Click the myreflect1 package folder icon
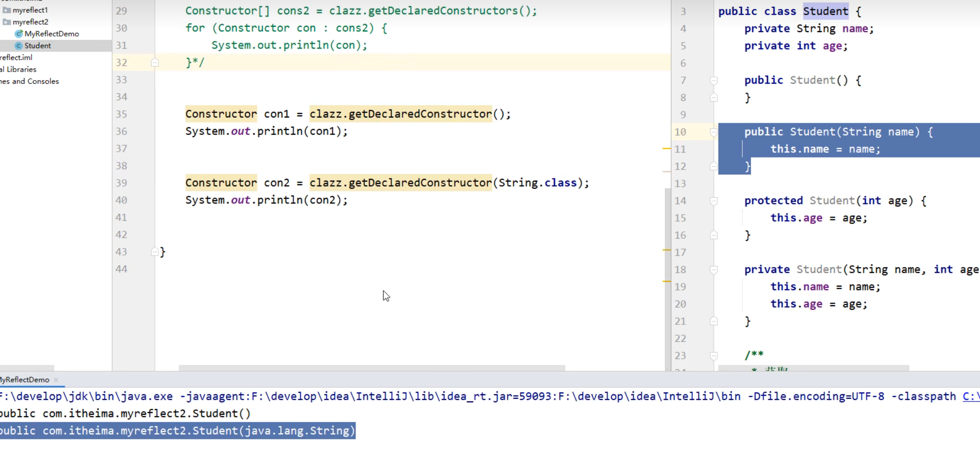Viewport: 980px width, 457px height. coord(7,10)
